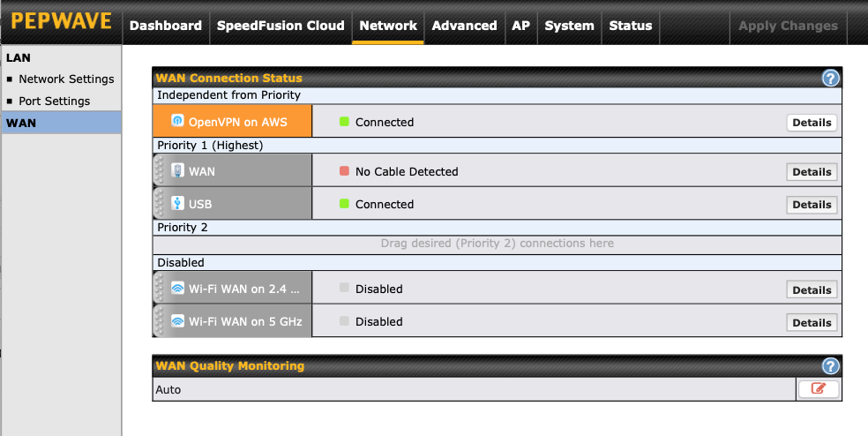This screenshot has width=868, height=436.
Task: Open Network Settings in LAN sidebar
Action: coord(66,79)
